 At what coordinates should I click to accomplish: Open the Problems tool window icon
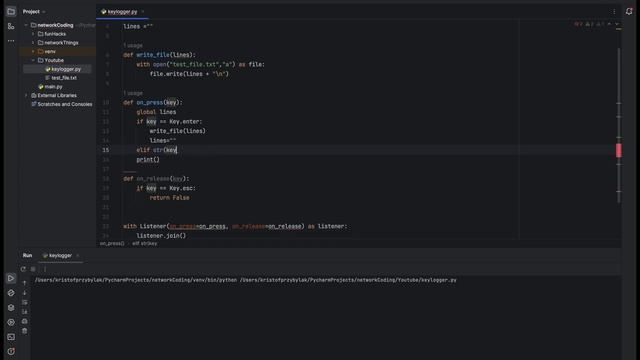(x=11, y=351)
